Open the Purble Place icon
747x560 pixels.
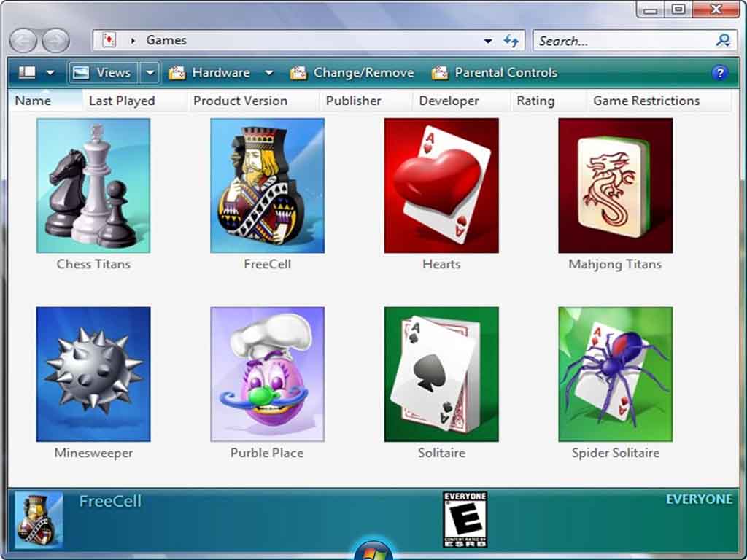[267, 374]
